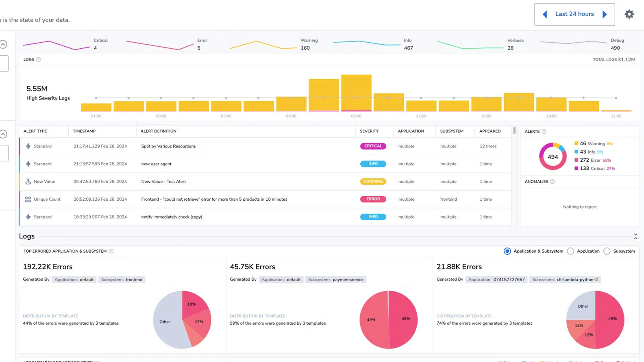
Task: Select the Application radio button
Action: (x=570, y=251)
